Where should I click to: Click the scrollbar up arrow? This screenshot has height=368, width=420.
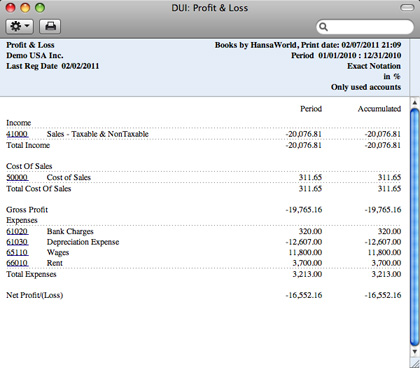click(x=415, y=102)
